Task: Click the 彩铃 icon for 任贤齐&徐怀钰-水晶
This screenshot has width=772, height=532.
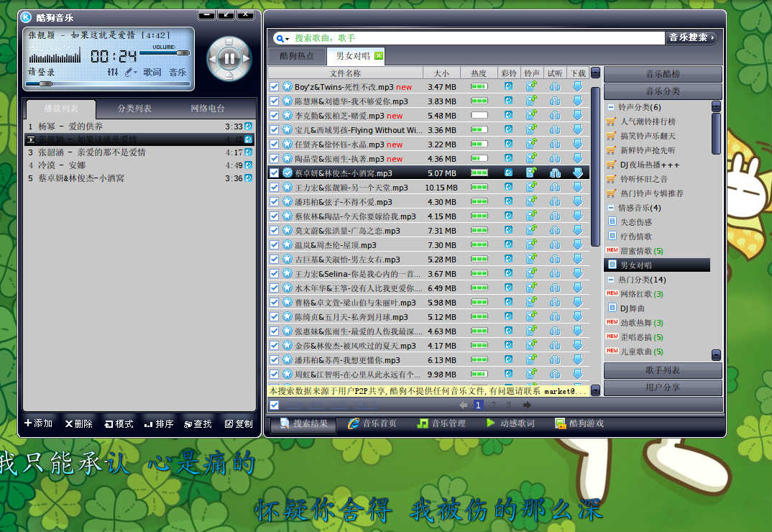Action: 509,145
